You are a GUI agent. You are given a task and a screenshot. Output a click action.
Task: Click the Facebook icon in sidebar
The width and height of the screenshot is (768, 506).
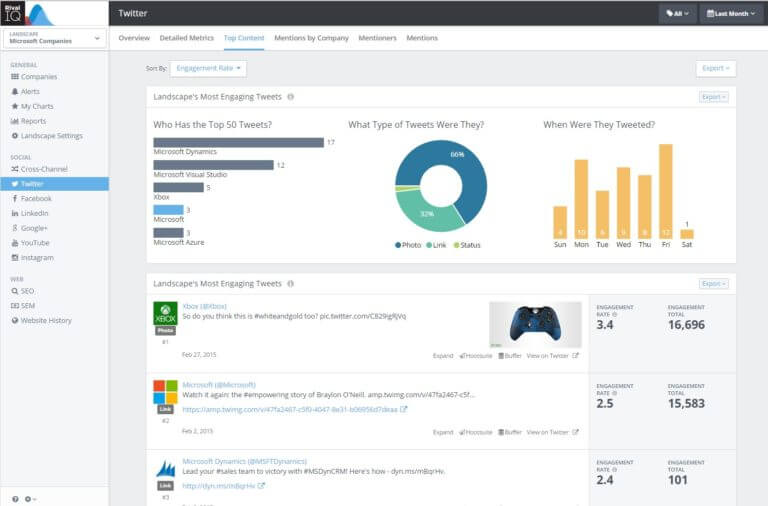[15, 198]
